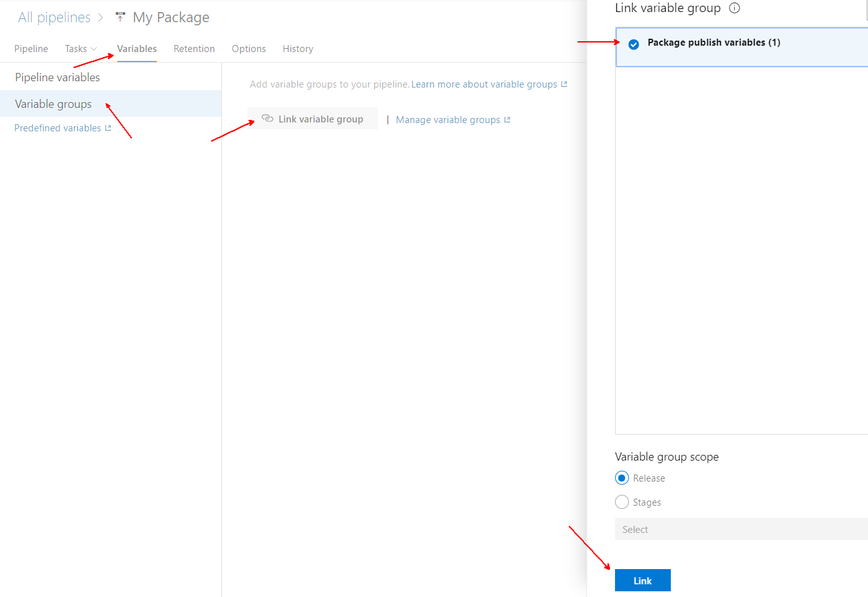868x597 pixels.
Task: Open Manage variable groups
Action: (x=447, y=119)
